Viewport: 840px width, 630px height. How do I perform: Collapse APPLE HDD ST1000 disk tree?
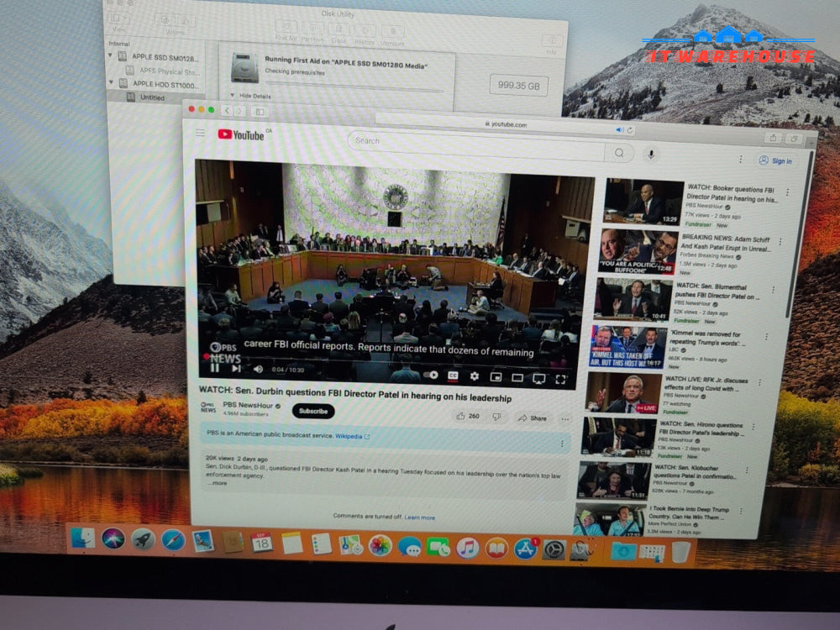coord(112,82)
